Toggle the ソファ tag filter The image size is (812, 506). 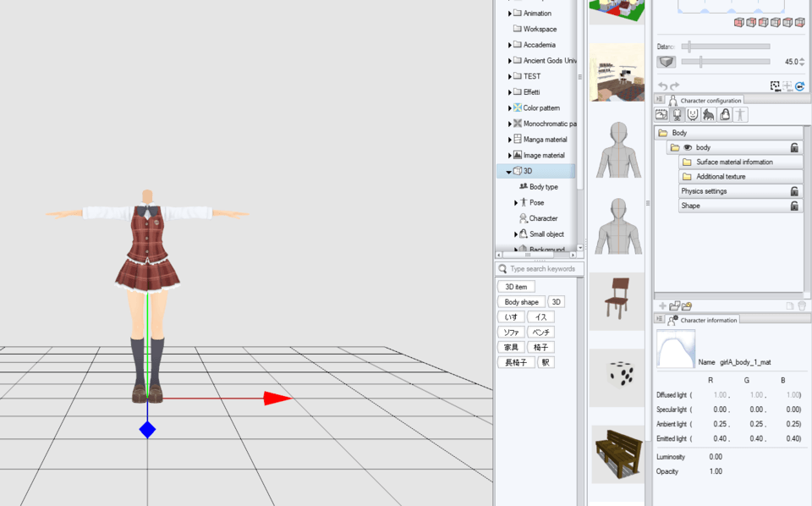[511, 332]
